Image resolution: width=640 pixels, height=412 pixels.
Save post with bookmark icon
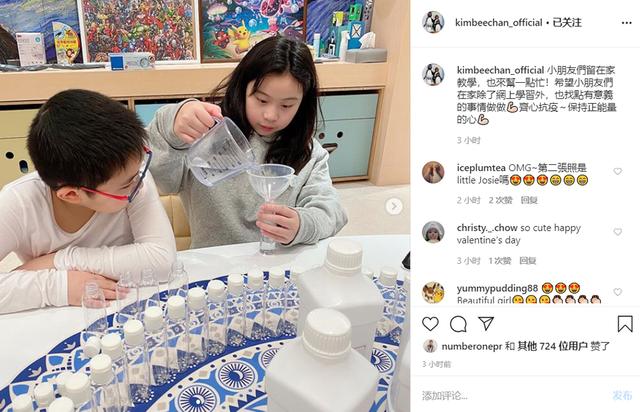click(625, 324)
